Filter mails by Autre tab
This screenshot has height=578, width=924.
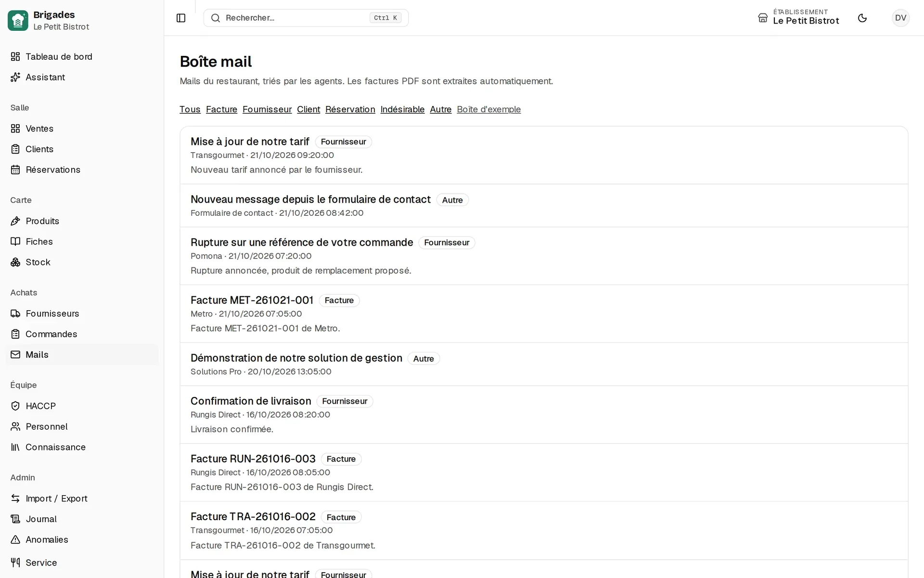[441, 109]
